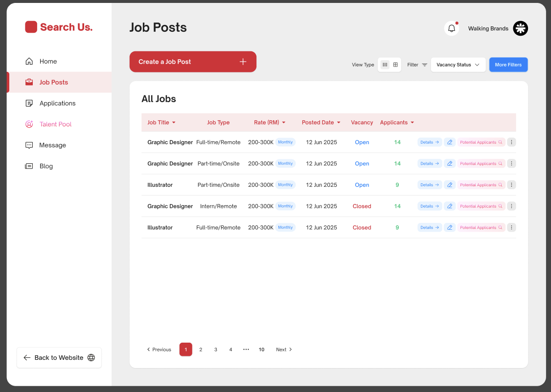The image size is (551, 392).
Task: Sort by Posted Date column arrow
Action: pos(339,123)
